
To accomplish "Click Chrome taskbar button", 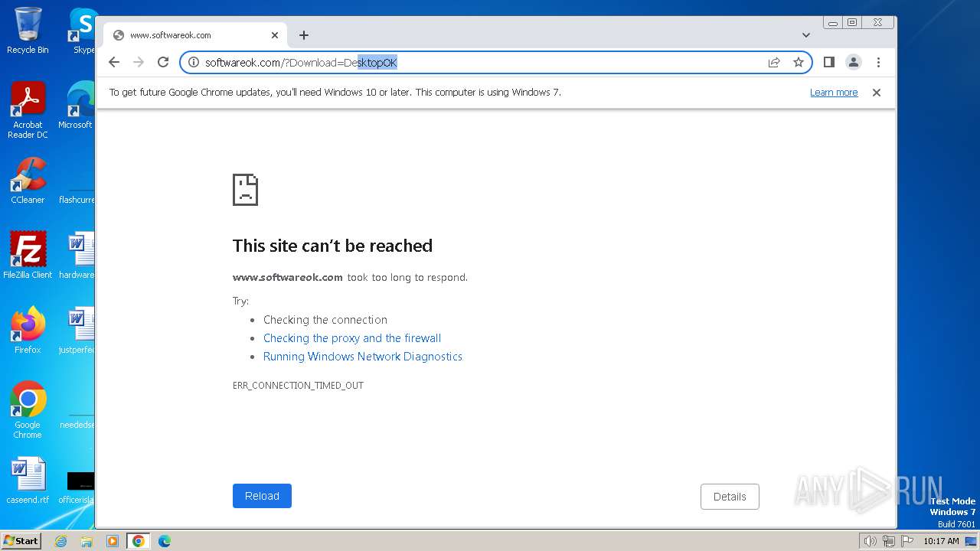I will 138,541.
